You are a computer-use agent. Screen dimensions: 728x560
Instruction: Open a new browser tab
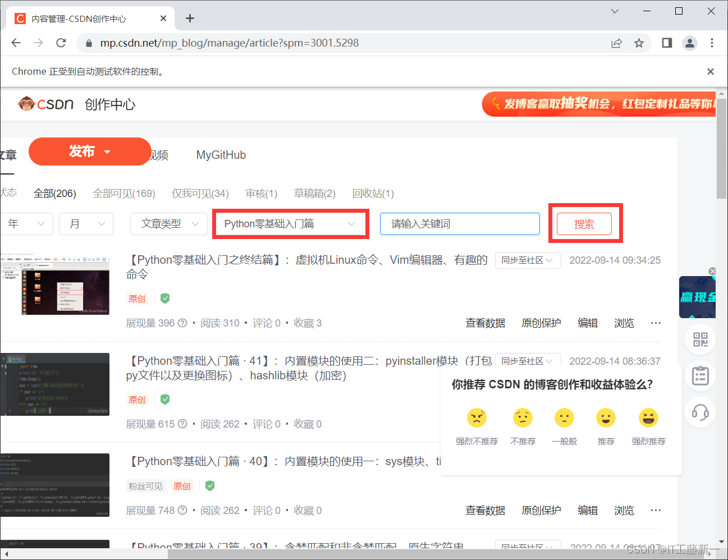coord(190,19)
